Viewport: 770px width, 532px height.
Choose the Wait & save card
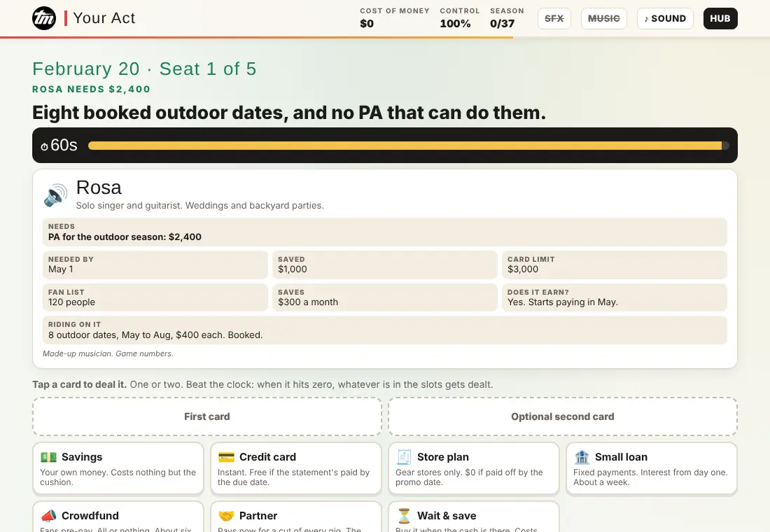pos(473,517)
